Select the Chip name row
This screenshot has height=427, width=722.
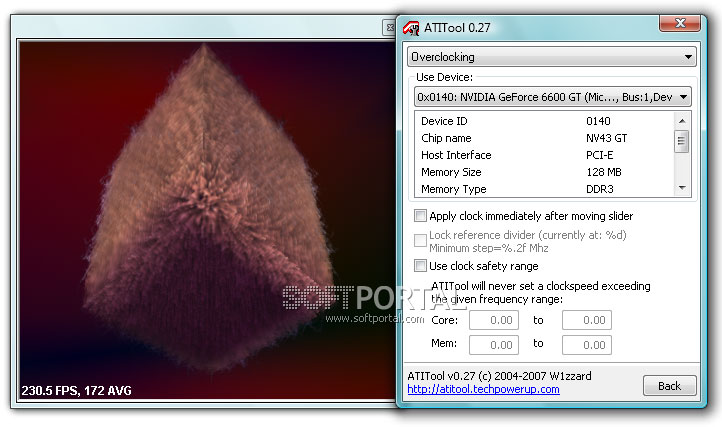(x=545, y=138)
